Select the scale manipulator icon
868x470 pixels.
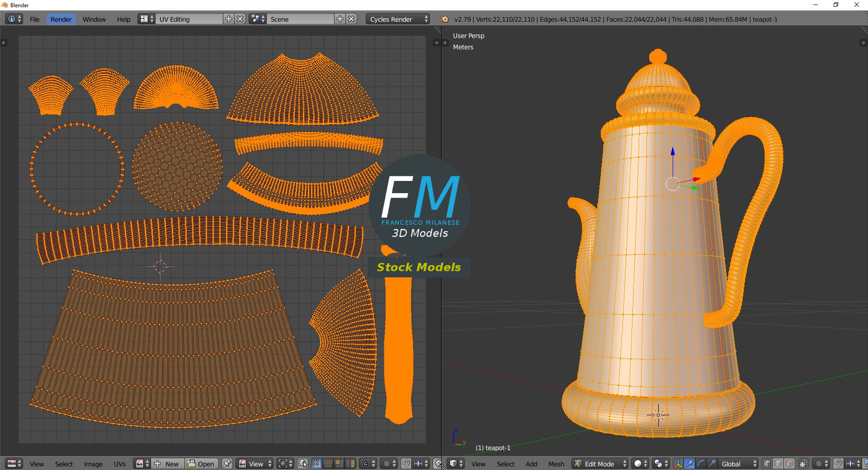tap(712, 464)
